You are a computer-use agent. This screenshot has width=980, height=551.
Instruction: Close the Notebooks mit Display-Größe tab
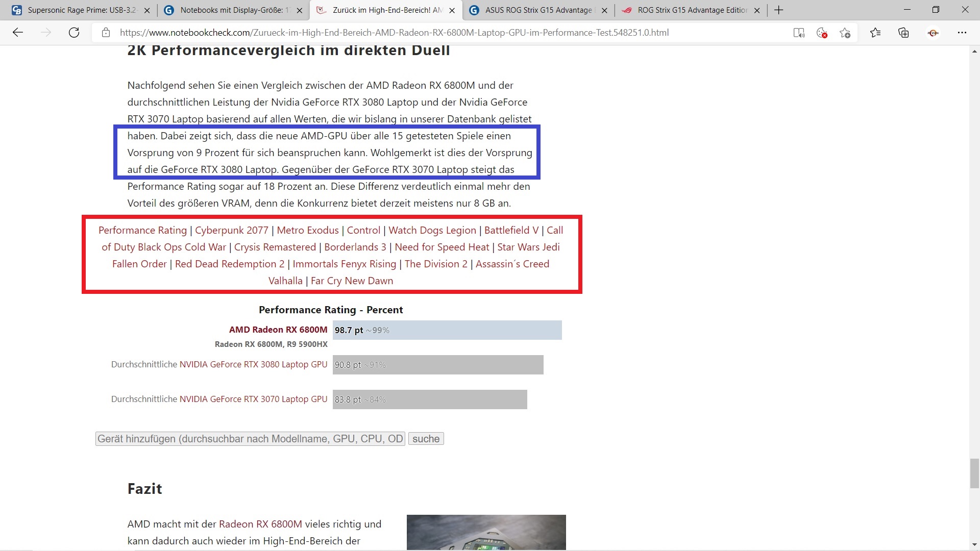(x=300, y=10)
